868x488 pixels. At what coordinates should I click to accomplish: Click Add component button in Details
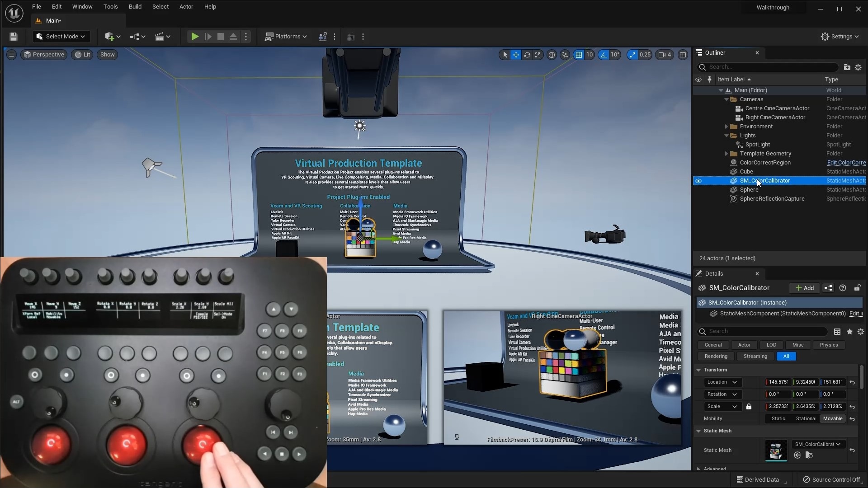[x=804, y=288]
